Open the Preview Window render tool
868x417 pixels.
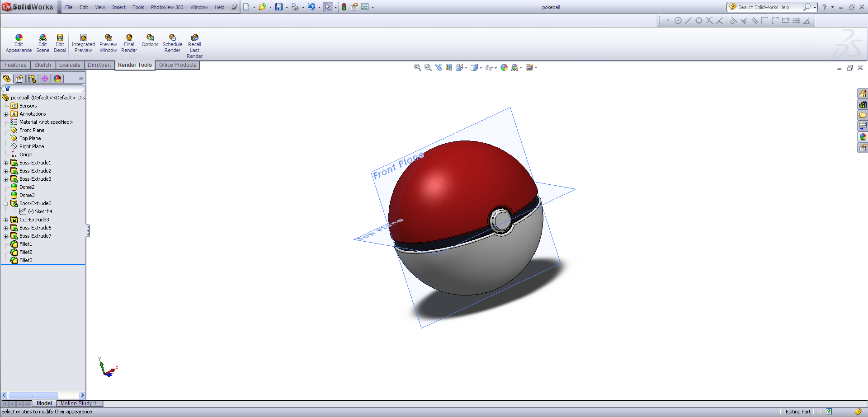(x=108, y=43)
